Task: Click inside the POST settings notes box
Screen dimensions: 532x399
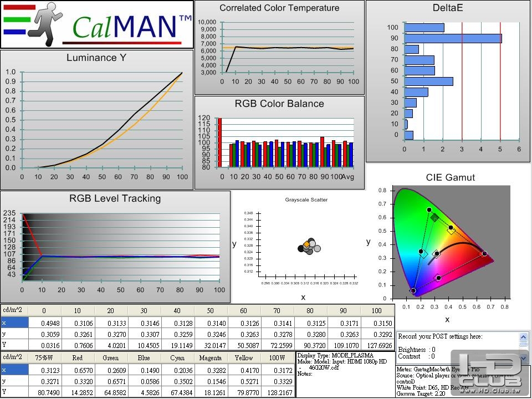Action: coord(458,347)
